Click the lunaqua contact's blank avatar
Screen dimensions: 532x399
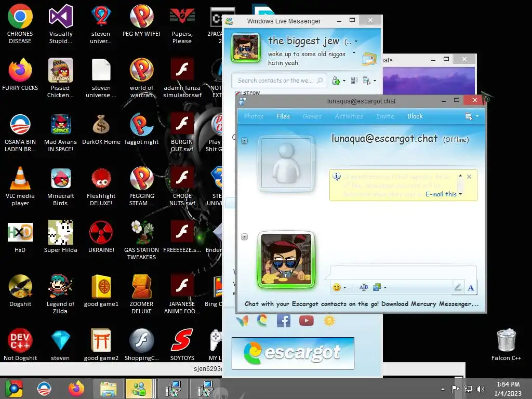[x=286, y=163]
